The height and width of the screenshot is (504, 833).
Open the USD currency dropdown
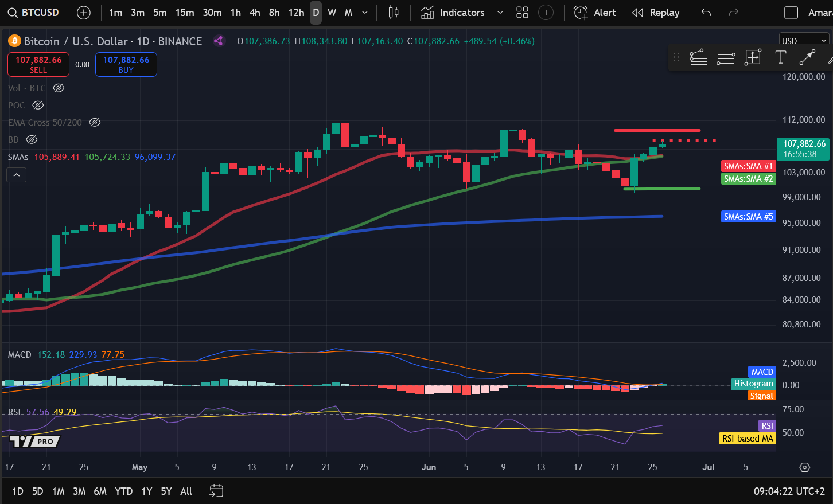point(804,41)
